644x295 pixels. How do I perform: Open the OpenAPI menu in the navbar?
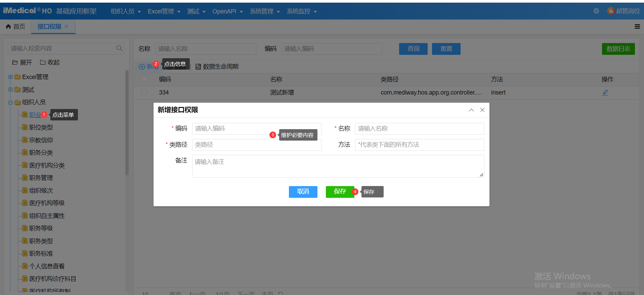[x=227, y=11]
